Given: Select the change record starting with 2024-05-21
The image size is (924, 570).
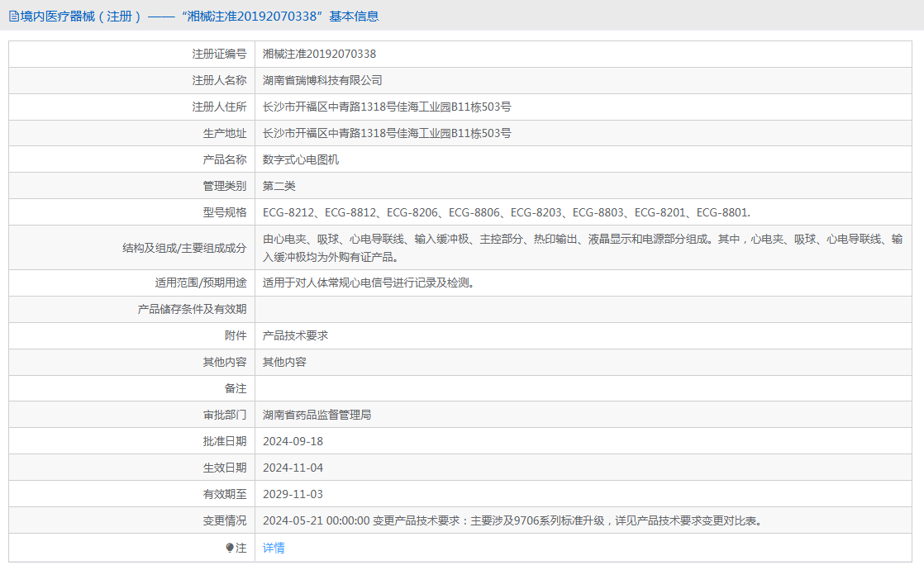Looking at the screenshot, I should coord(513,521).
